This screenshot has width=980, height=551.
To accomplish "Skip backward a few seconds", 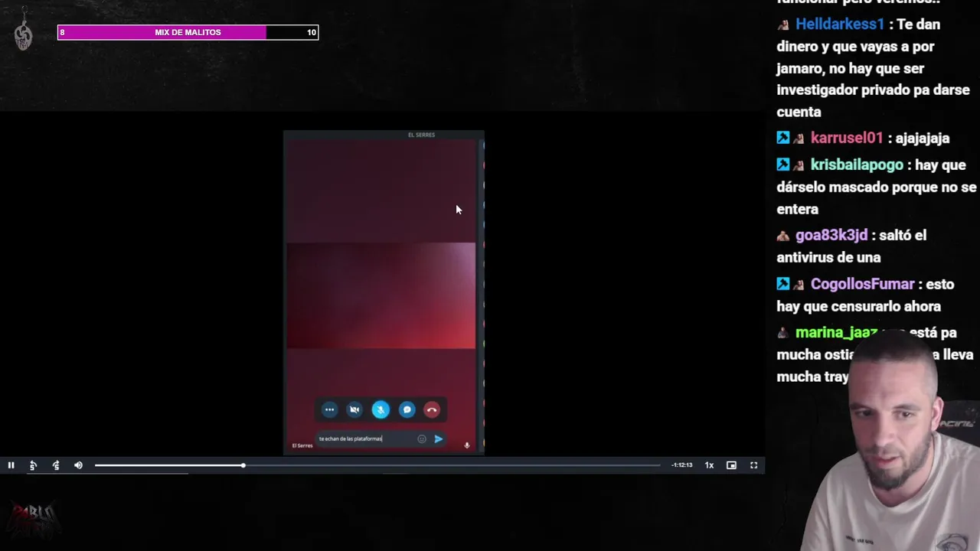I will (33, 465).
